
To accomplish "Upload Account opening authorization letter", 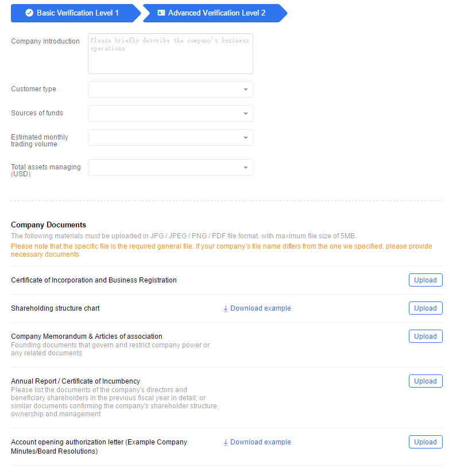I will click(425, 442).
